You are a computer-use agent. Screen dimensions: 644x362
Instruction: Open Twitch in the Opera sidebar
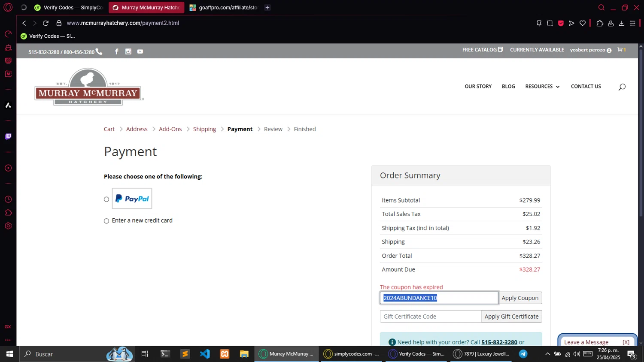pyautogui.click(x=8, y=136)
